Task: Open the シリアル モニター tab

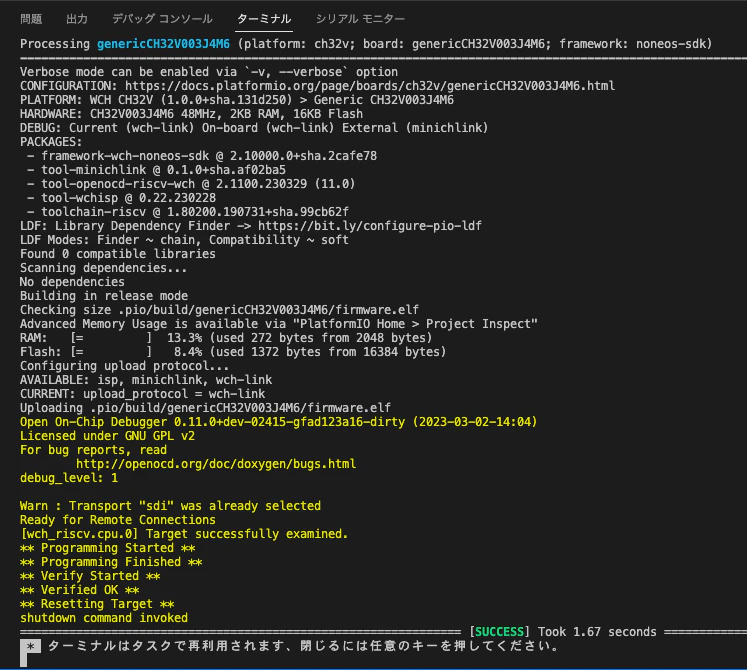Action: [x=360, y=19]
